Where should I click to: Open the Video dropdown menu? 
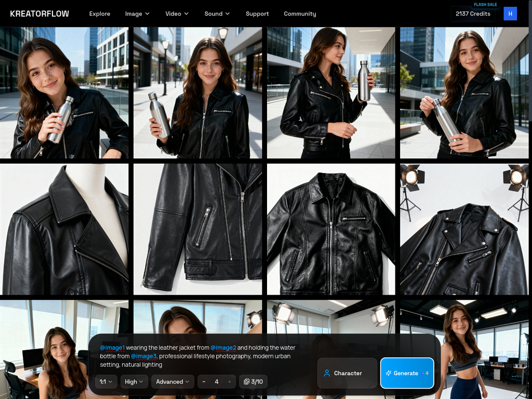(x=177, y=14)
